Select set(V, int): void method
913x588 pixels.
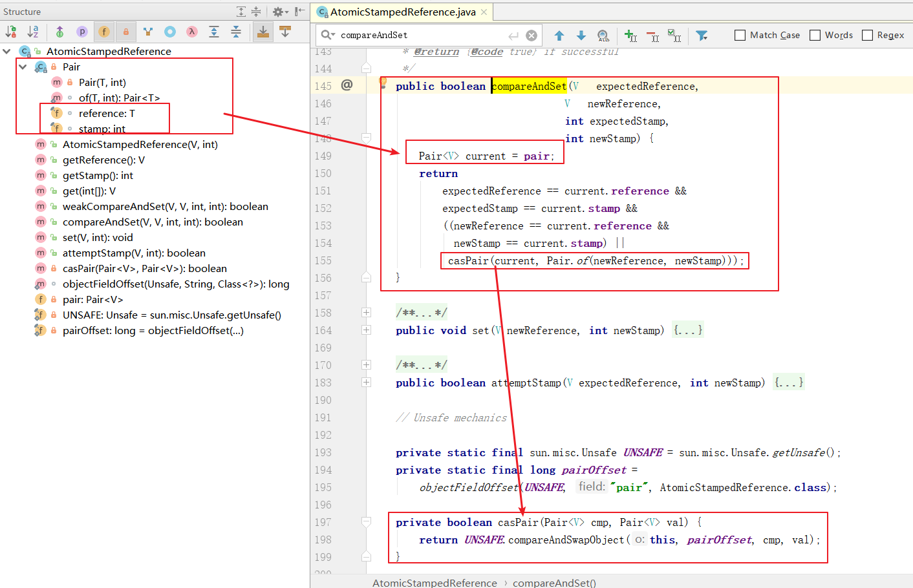98,237
